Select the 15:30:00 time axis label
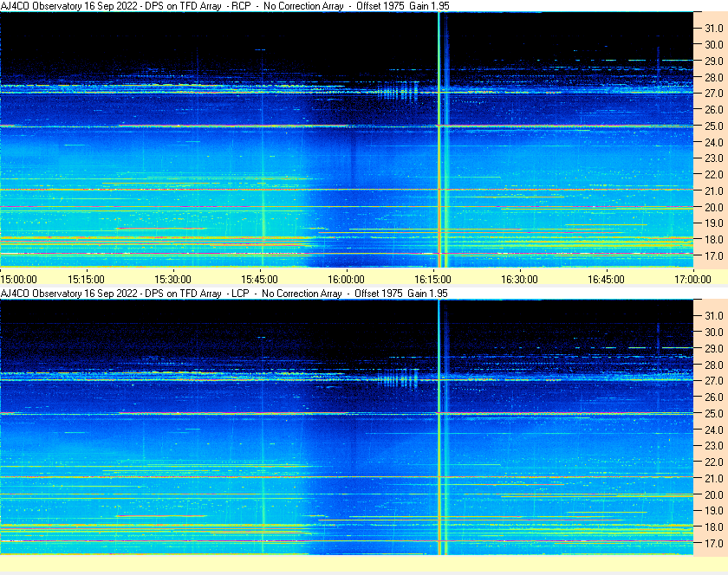The width and height of the screenshot is (728, 575). pyautogui.click(x=172, y=280)
